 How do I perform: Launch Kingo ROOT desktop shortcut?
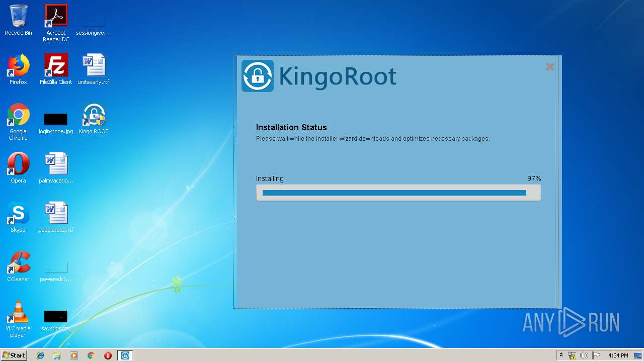point(94,119)
